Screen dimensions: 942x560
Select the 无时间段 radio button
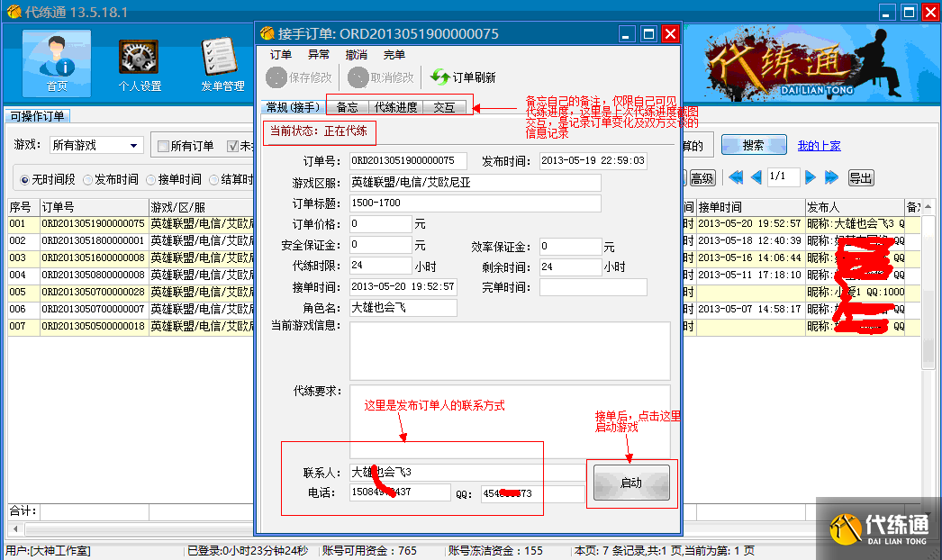[x=25, y=179]
